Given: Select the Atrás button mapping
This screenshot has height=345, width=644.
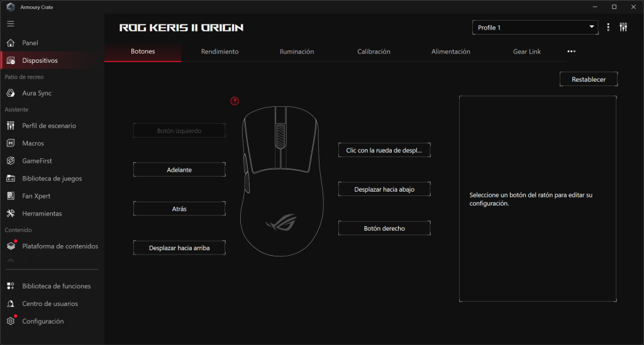Looking at the screenshot, I should pyautogui.click(x=179, y=209).
